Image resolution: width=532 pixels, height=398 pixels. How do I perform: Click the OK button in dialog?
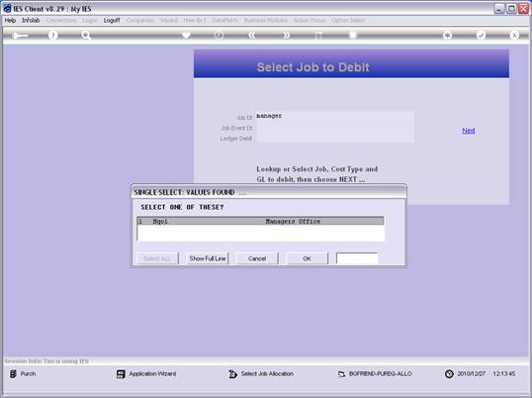308,258
